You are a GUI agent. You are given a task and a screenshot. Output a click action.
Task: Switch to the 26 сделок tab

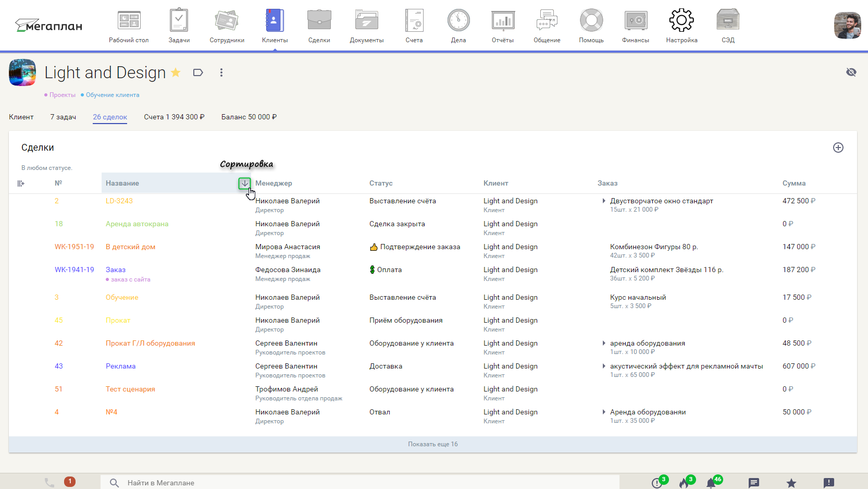[110, 117]
